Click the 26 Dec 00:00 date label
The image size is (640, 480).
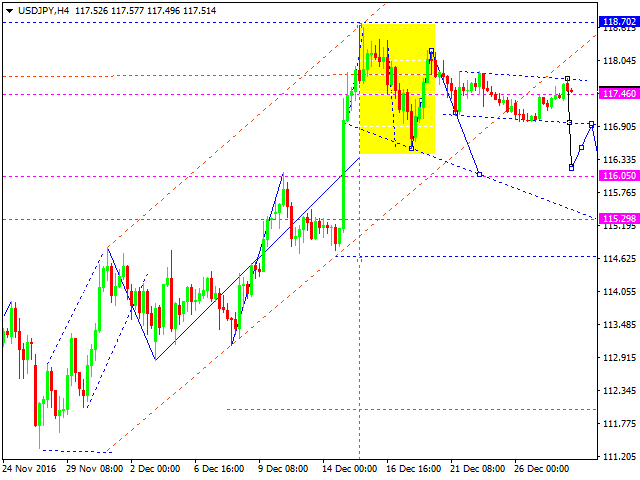point(541,469)
